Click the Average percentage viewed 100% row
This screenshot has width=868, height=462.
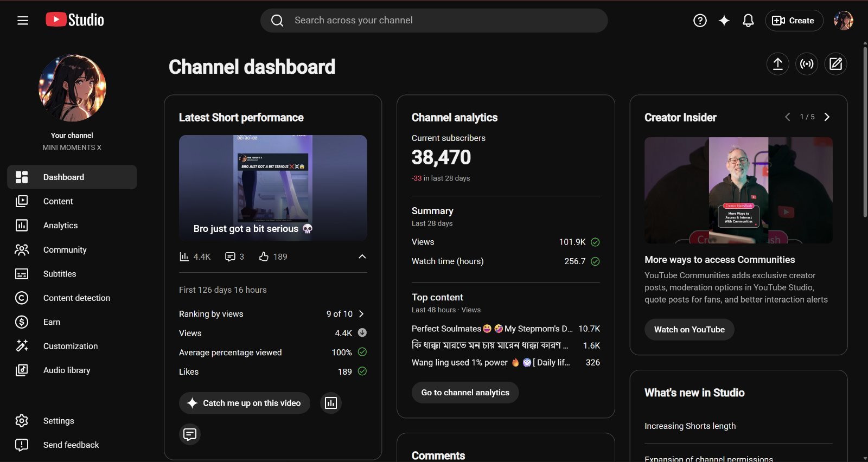point(273,352)
